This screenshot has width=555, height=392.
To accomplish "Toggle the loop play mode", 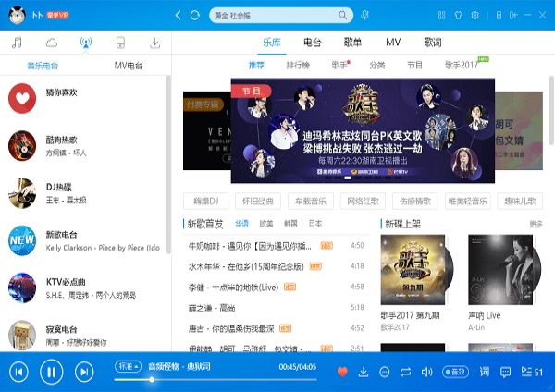I will (406, 372).
